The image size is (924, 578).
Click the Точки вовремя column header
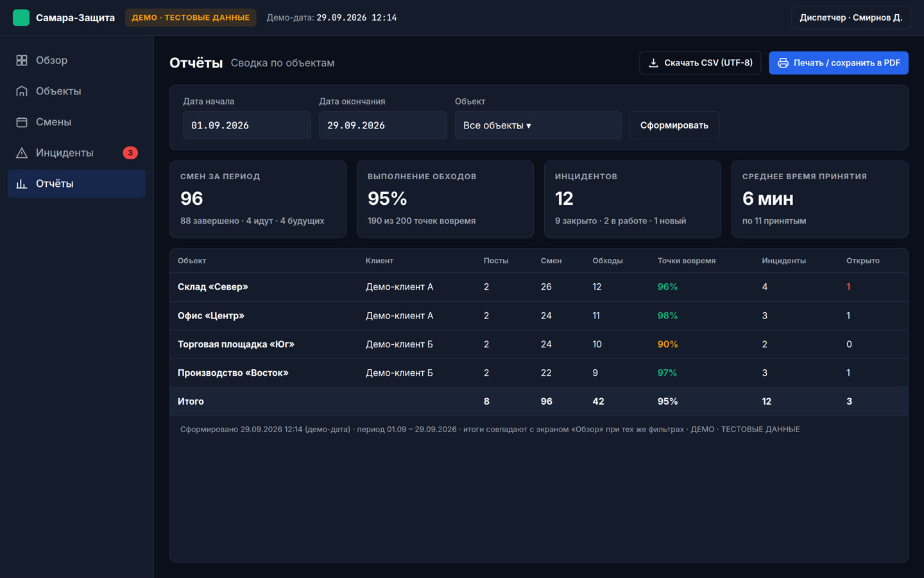[x=687, y=261]
